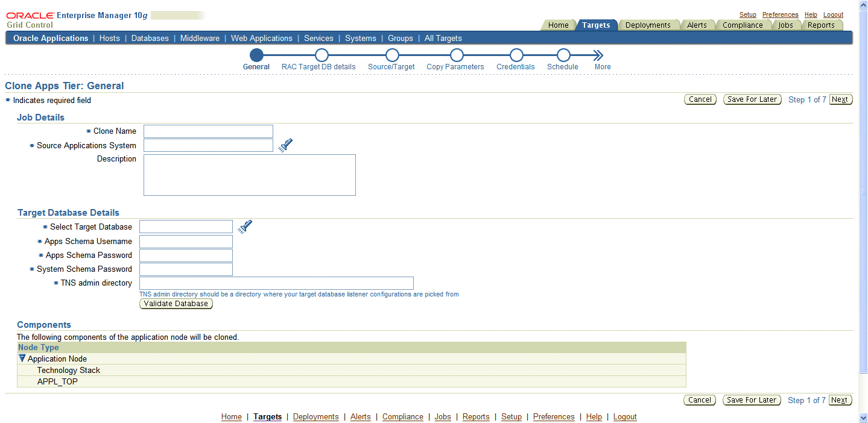The width and height of the screenshot is (868, 423).
Task: Click the Credentials step circle
Action: click(516, 55)
